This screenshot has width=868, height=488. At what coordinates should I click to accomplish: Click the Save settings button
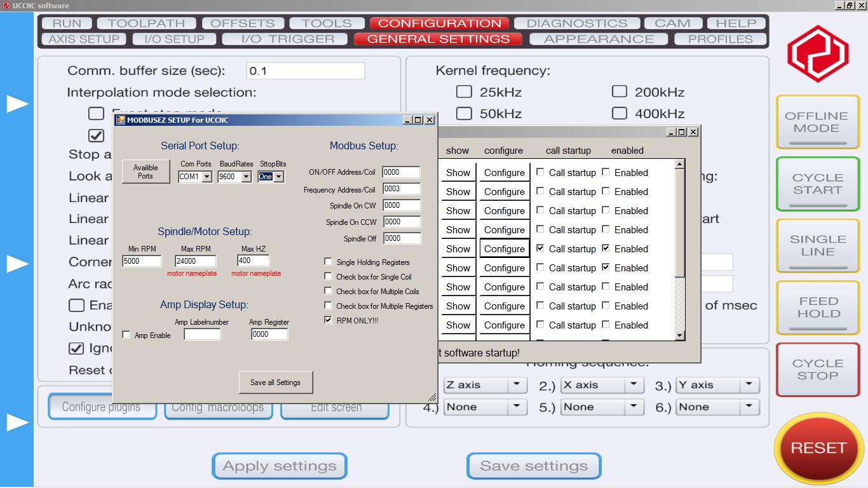pyautogui.click(x=534, y=466)
